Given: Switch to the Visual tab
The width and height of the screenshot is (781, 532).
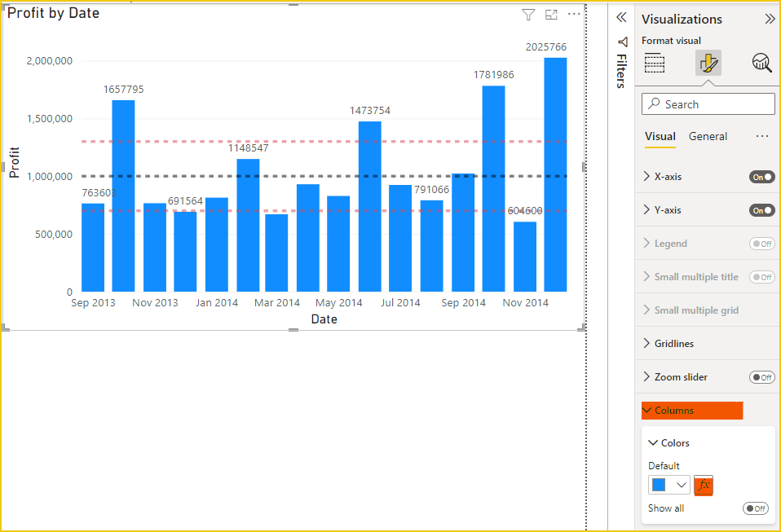Looking at the screenshot, I should [660, 136].
